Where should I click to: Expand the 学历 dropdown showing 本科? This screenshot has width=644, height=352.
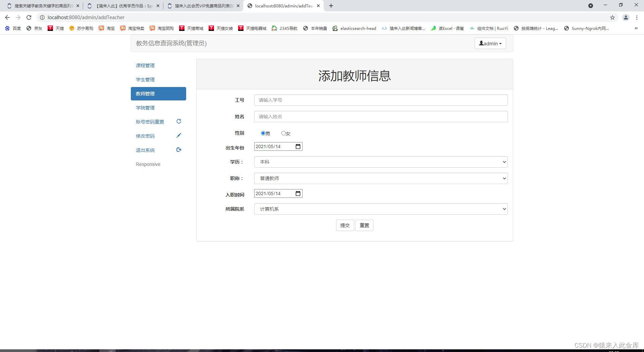381,162
